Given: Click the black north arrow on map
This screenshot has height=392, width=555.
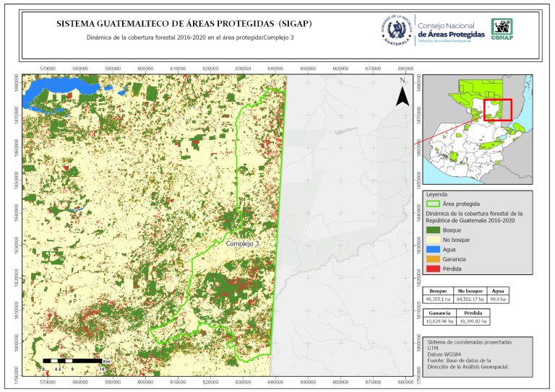Looking at the screenshot, I should click(401, 95).
